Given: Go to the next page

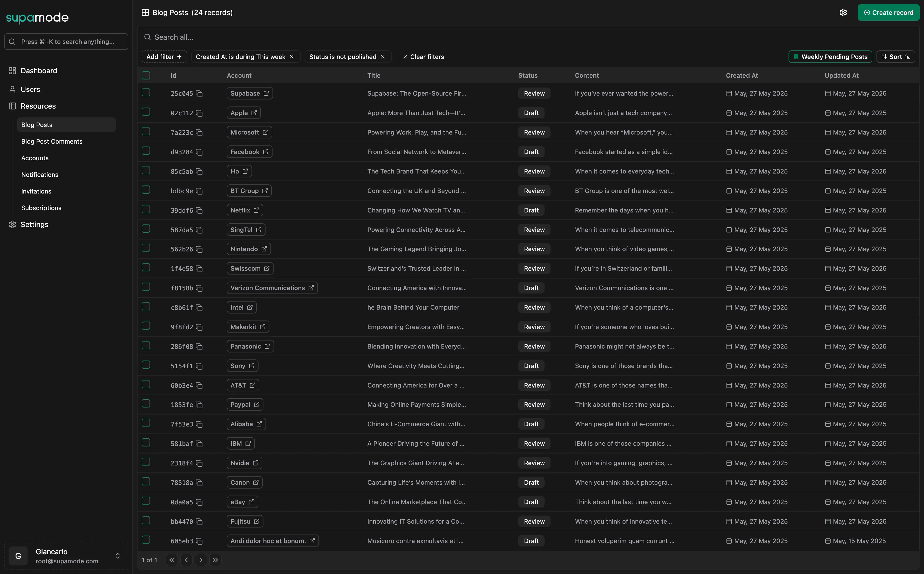Looking at the screenshot, I should click(201, 560).
